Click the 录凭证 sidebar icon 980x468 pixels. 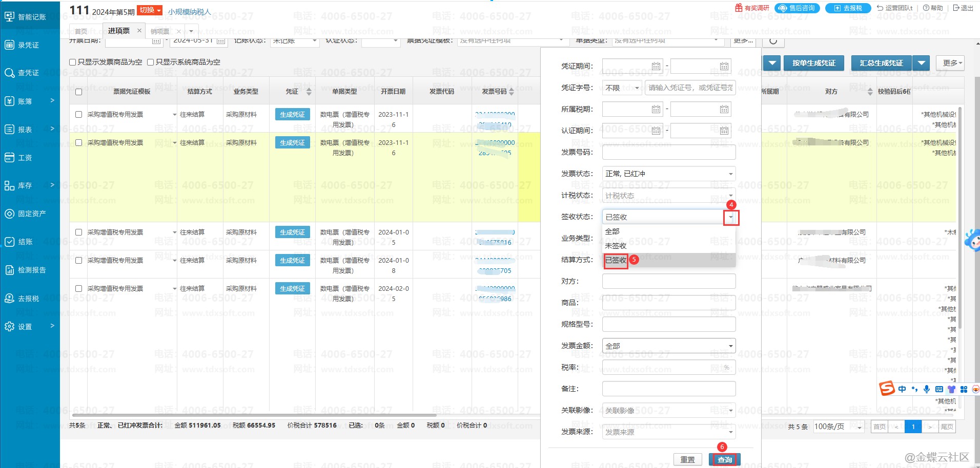(9, 45)
